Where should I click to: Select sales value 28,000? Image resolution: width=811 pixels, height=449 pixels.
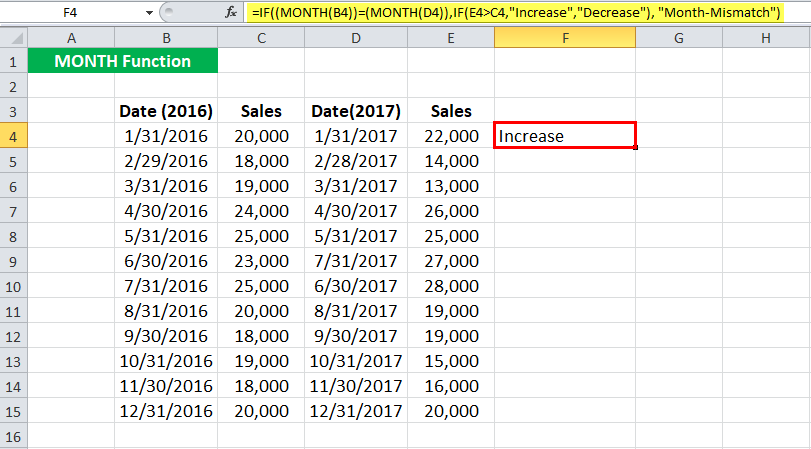[451, 286]
